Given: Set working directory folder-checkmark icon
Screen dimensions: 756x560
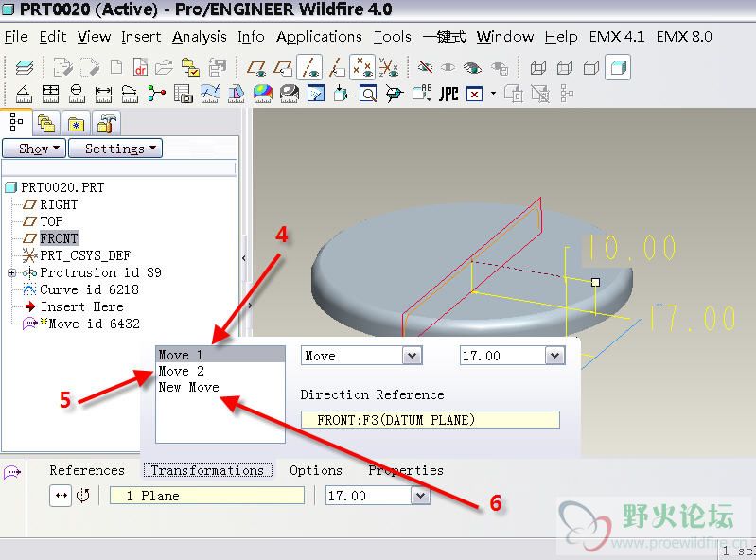Looking at the screenshot, I should (x=190, y=67).
